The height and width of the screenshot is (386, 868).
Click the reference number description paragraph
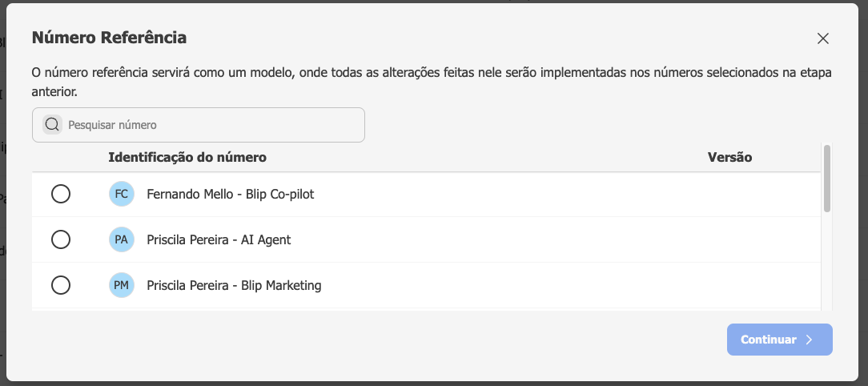(432, 82)
